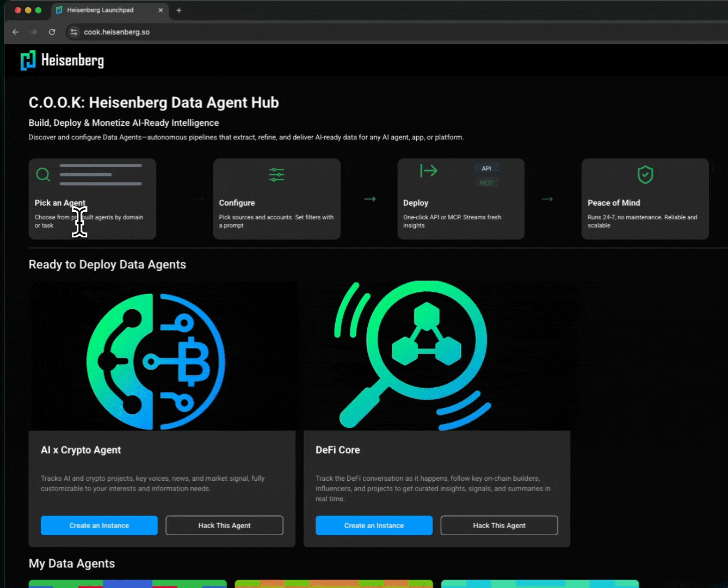This screenshot has height=588, width=728.
Task: Open the DeFi Core magnifier image
Action: (412, 355)
